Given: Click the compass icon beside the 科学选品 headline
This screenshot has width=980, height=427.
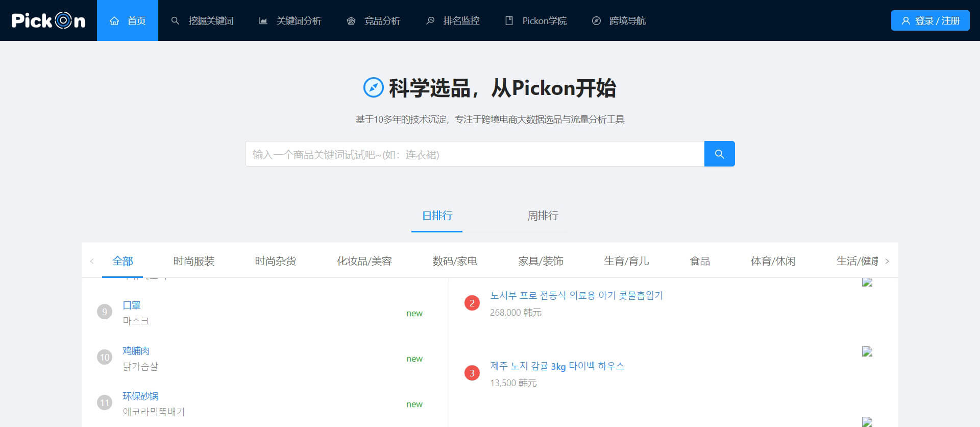Looking at the screenshot, I should 373,87.
